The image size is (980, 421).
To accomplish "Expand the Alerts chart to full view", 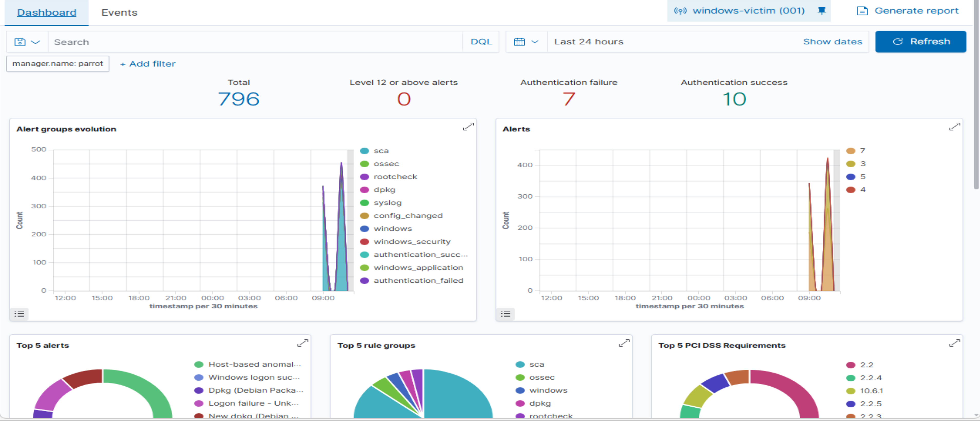I will (955, 127).
